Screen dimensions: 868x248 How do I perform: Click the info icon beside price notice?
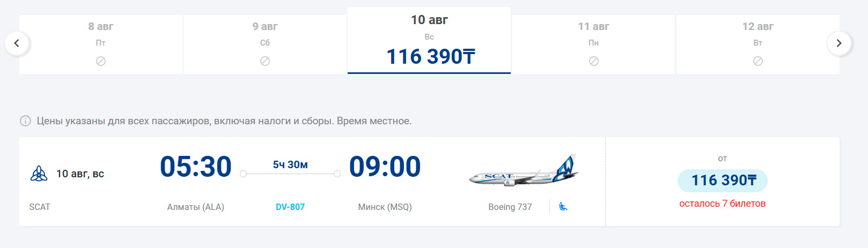25,121
